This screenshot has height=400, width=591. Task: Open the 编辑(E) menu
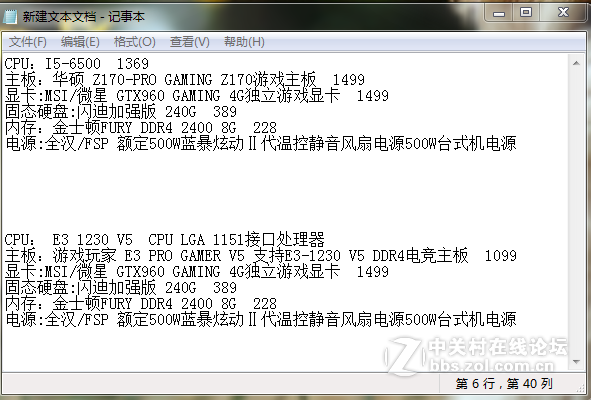point(80,41)
